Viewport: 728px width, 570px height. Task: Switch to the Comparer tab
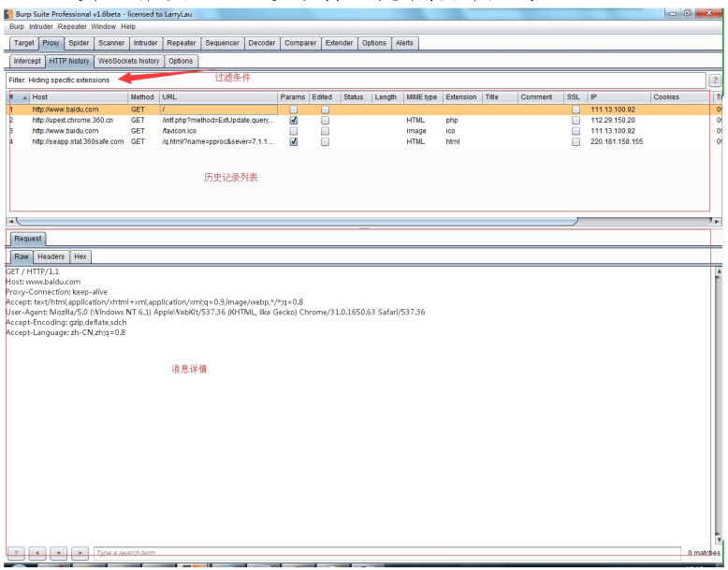click(x=300, y=43)
